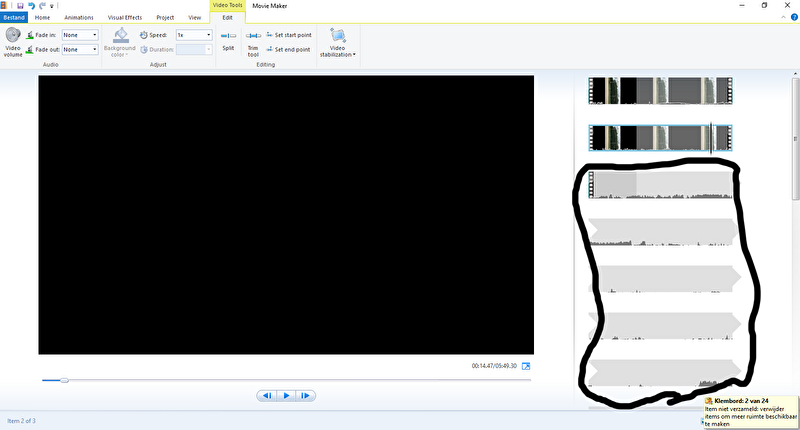Open the Fade out dropdown
This screenshot has width=800, height=430.
point(80,49)
